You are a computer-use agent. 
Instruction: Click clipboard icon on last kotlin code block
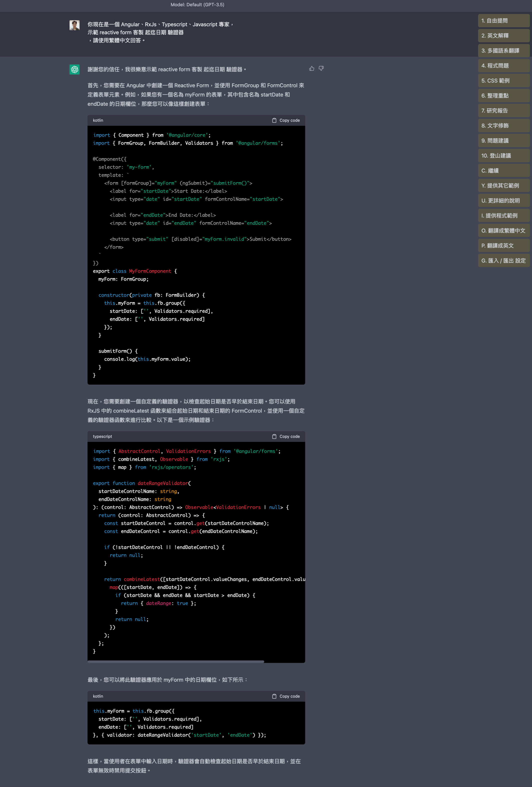pyautogui.click(x=274, y=696)
